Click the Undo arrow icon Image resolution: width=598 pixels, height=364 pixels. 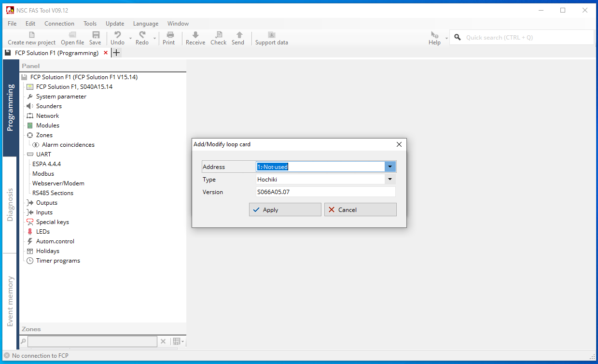pyautogui.click(x=117, y=35)
